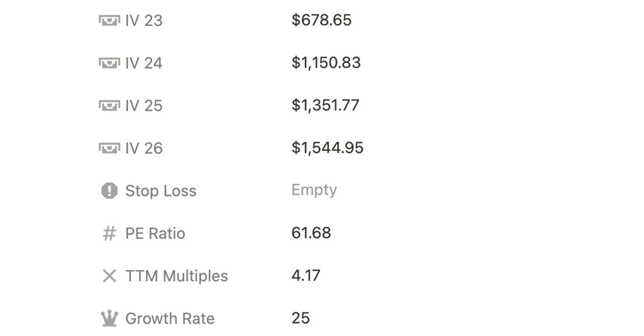
Task: Click the crown icon beside Growth Rate
Action: click(109, 319)
